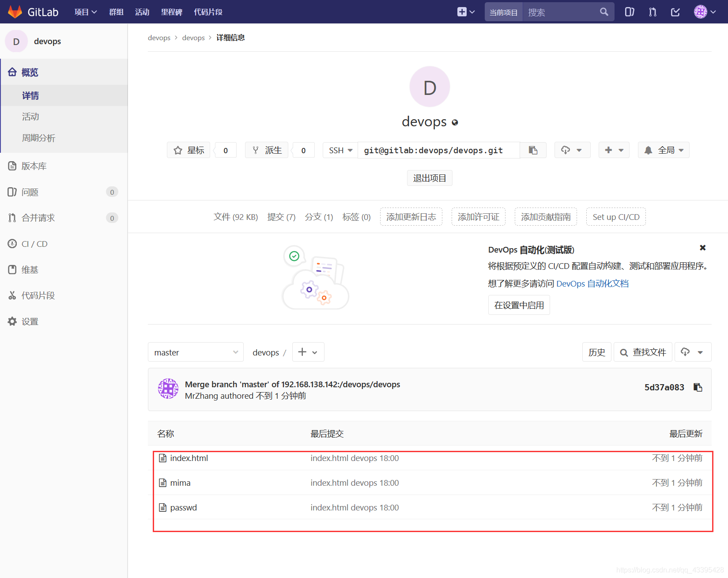Copy the SSH clone URL
Image resolution: width=728 pixels, height=578 pixels.
click(533, 150)
